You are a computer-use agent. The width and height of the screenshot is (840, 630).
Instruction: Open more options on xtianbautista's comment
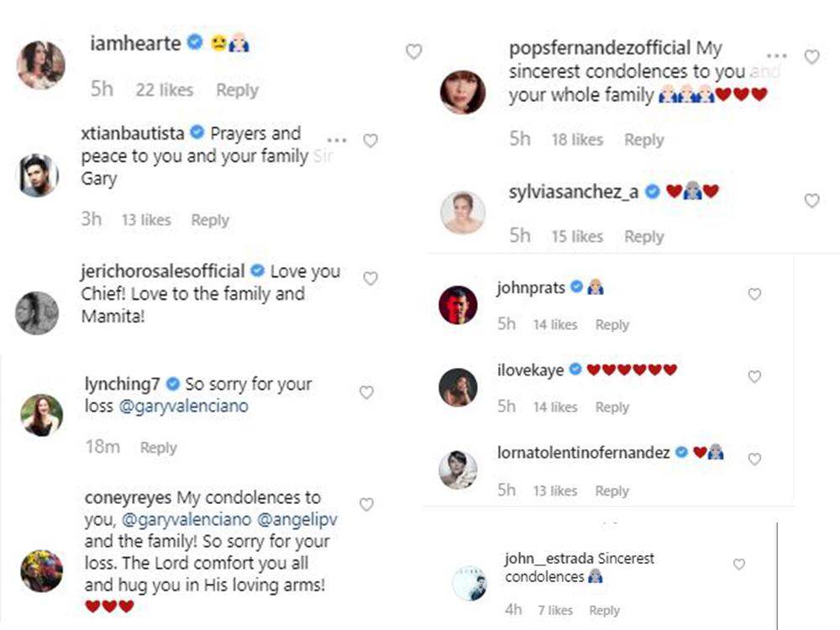[337, 140]
